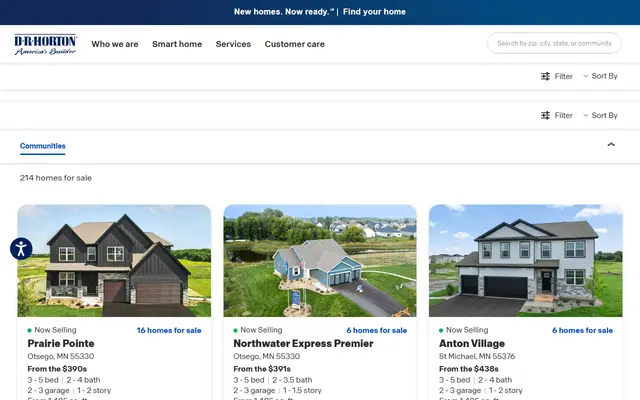
Task: Click the From the $438s price text
Action: 469,369
